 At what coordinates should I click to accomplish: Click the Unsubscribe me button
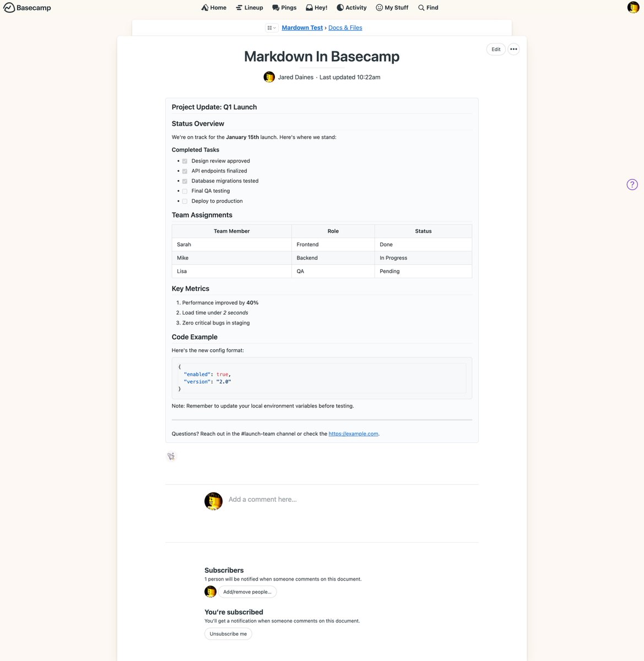point(228,634)
